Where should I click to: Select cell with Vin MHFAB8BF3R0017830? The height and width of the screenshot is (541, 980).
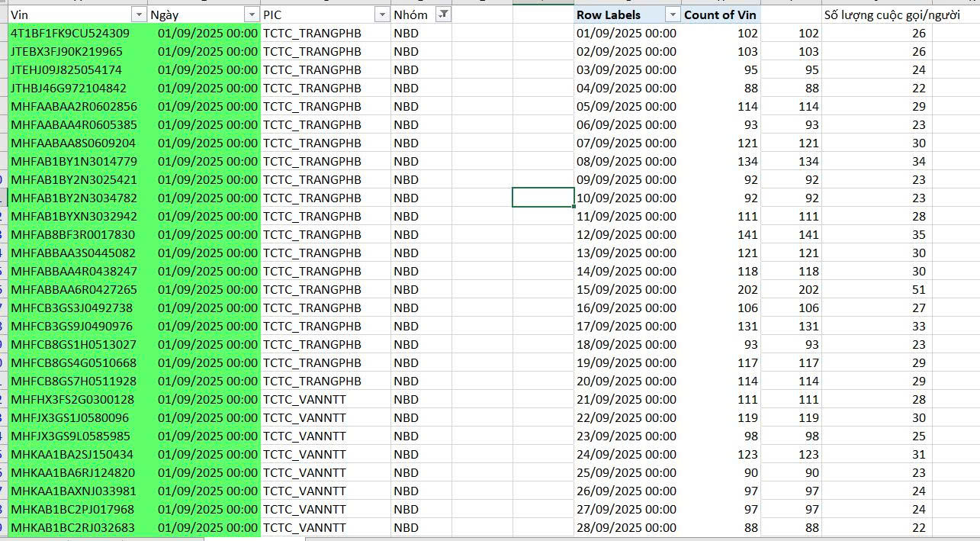click(x=77, y=234)
